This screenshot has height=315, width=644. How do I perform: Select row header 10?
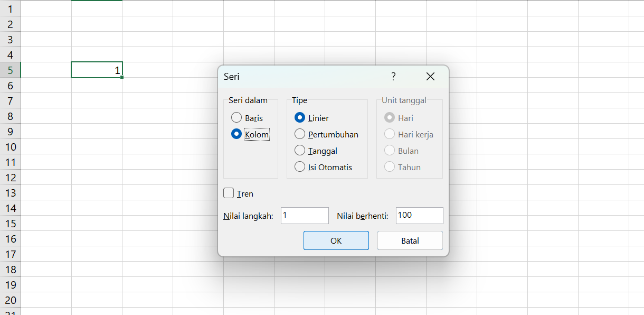(x=10, y=146)
